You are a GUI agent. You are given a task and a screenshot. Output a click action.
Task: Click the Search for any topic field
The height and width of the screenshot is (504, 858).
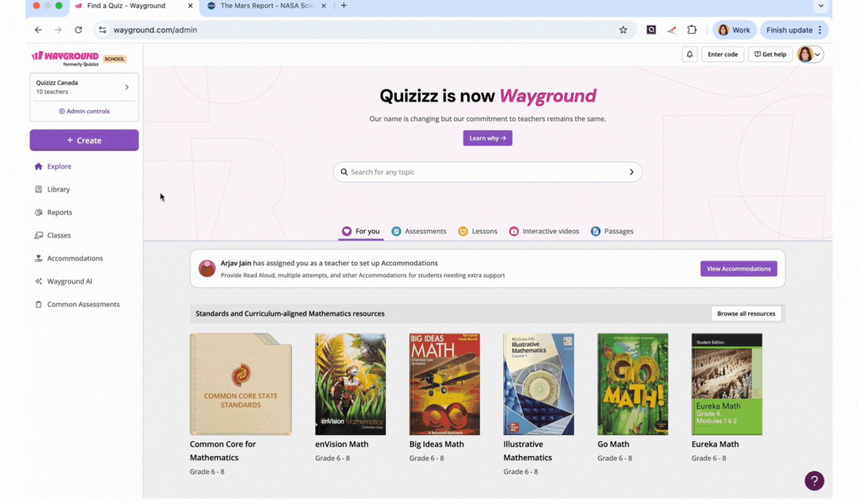coord(487,172)
